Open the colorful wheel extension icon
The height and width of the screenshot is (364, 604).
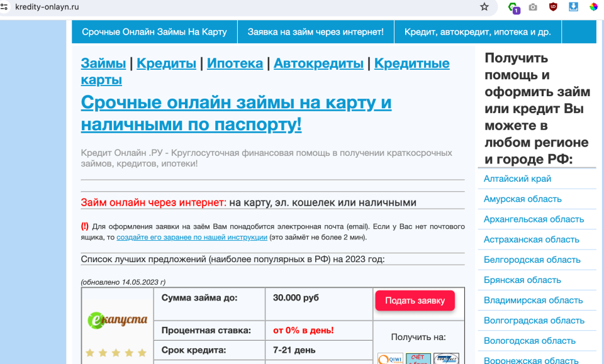tap(593, 7)
